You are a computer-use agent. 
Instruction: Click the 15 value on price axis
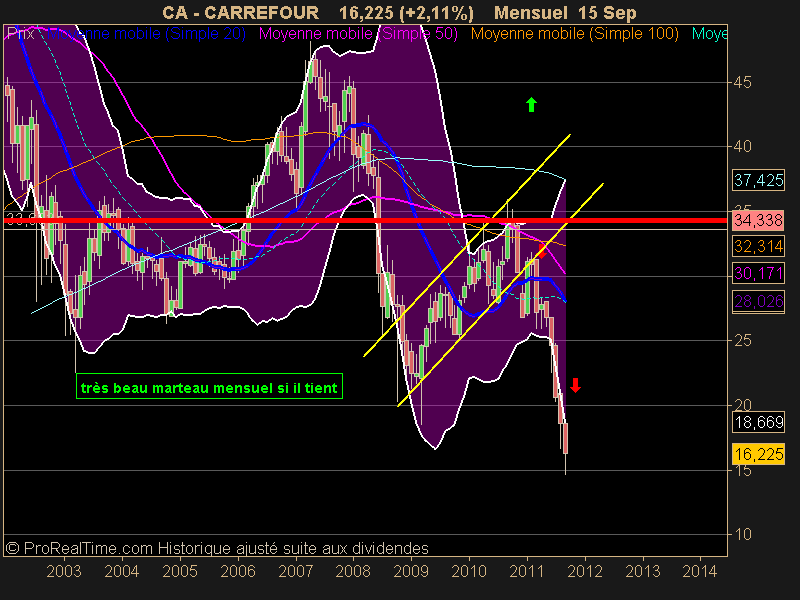742,470
